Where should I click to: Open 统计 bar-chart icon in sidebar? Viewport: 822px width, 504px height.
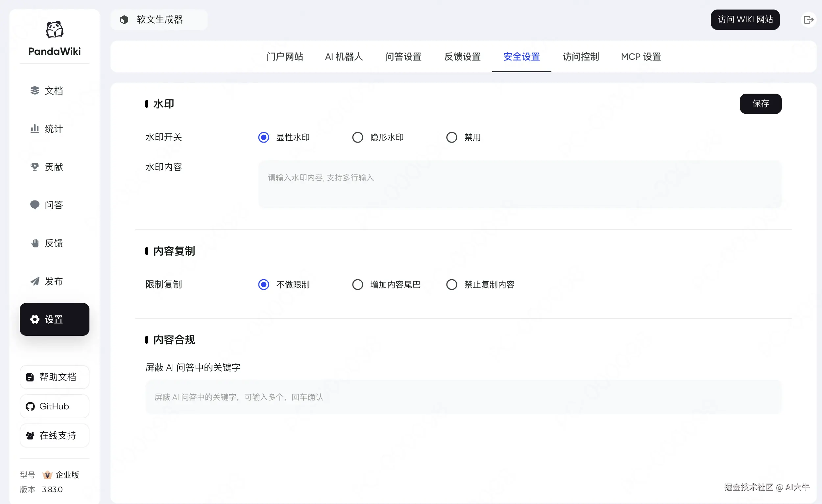pos(35,129)
